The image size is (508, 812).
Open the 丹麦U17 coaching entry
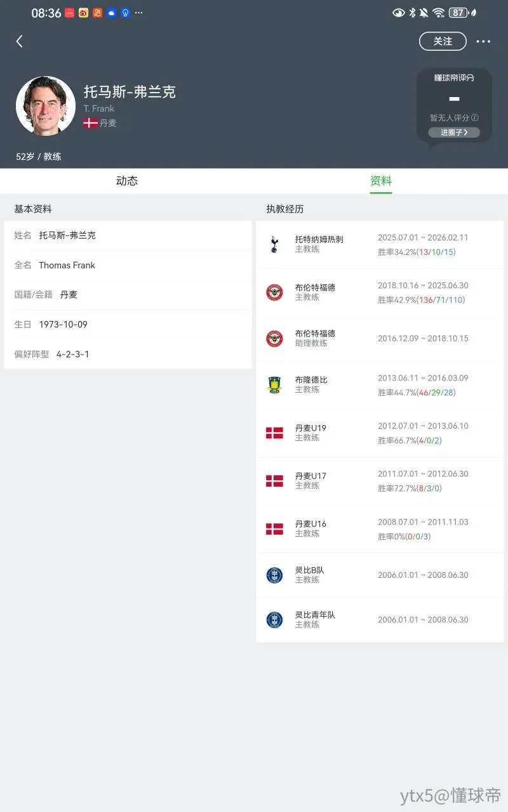(x=380, y=481)
